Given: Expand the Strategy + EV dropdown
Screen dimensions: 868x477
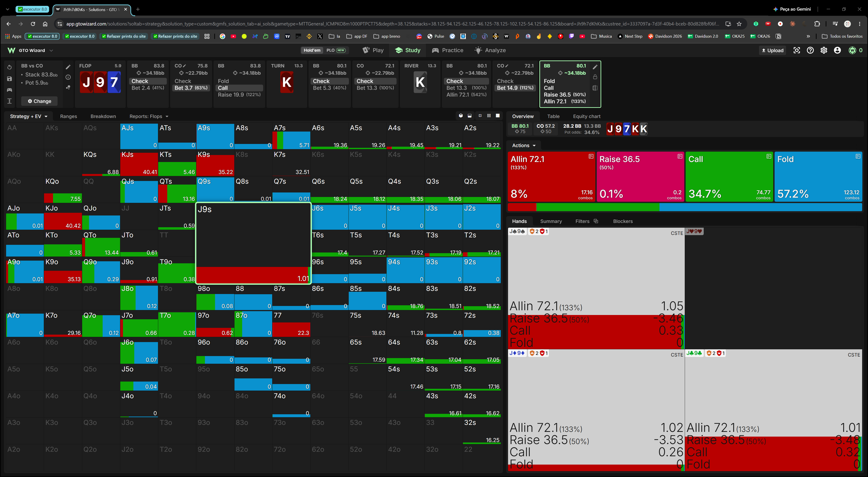Looking at the screenshot, I should click(29, 116).
